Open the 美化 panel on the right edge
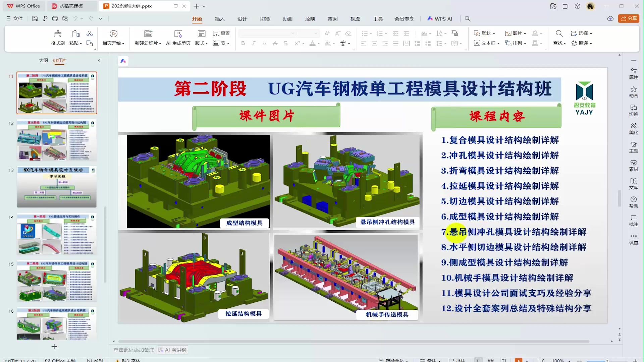The width and height of the screenshot is (644, 362). point(634,129)
